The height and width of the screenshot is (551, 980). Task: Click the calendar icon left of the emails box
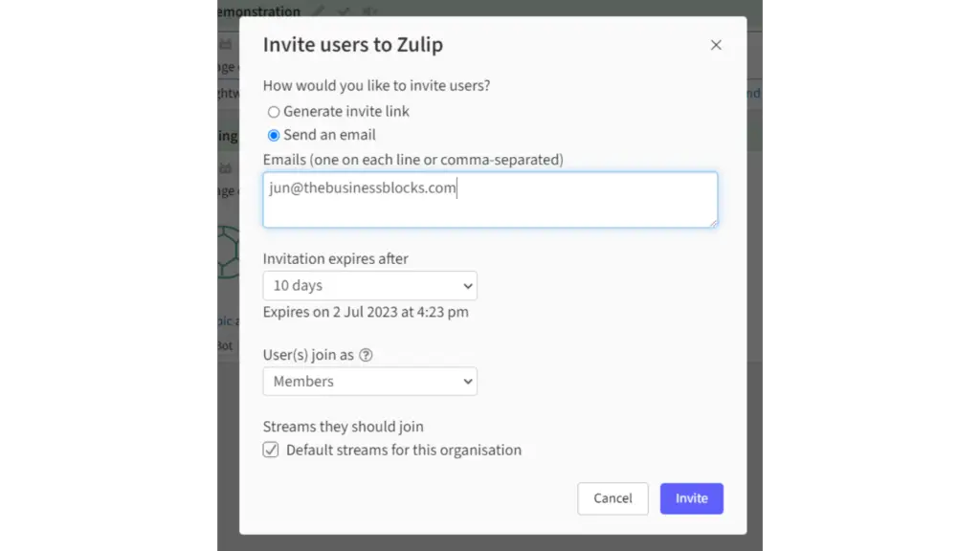tap(226, 168)
